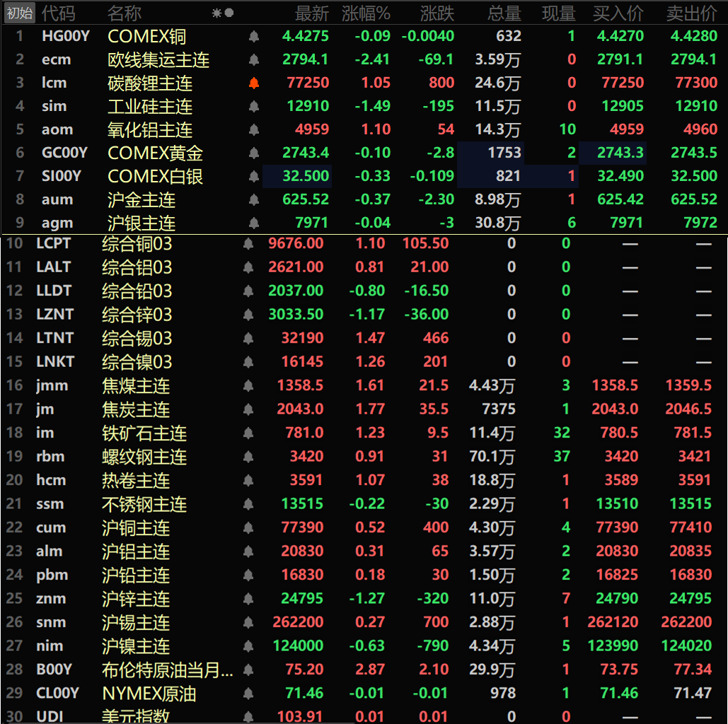Open the 初始 tab

click(19, 13)
